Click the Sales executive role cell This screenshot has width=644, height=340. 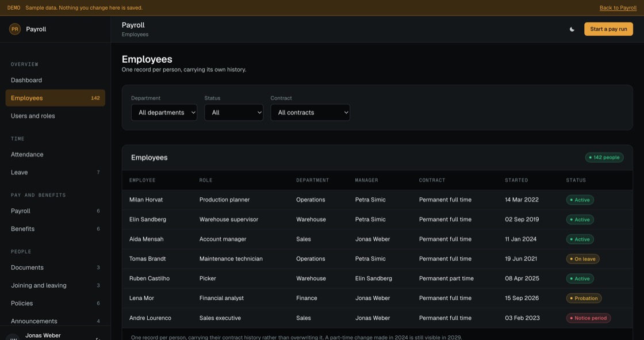pos(220,318)
